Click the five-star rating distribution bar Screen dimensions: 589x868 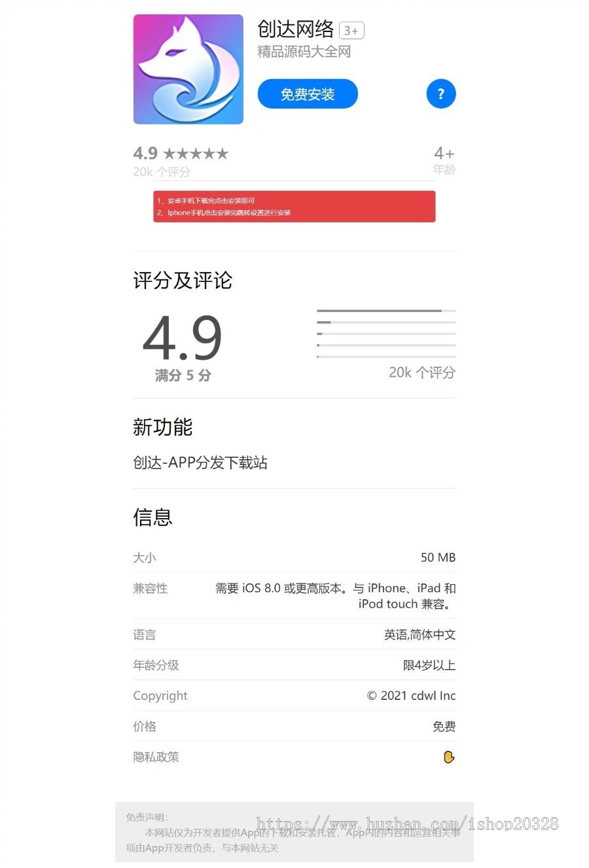click(386, 311)
